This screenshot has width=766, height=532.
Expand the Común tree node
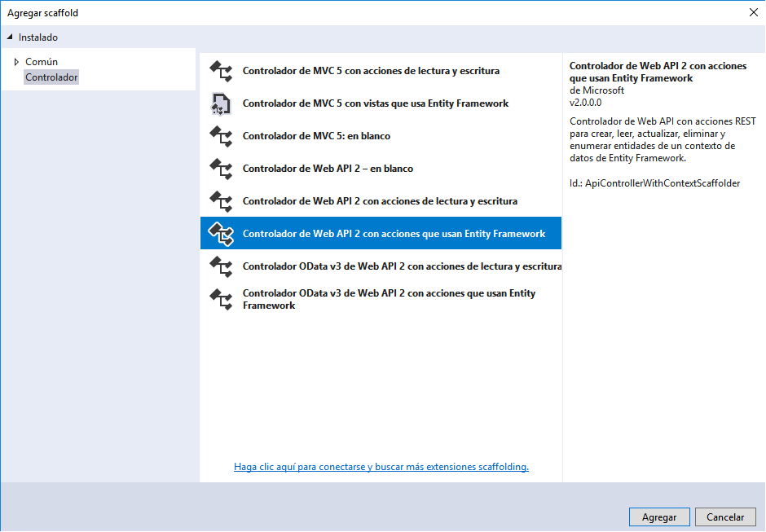point(16,62)
